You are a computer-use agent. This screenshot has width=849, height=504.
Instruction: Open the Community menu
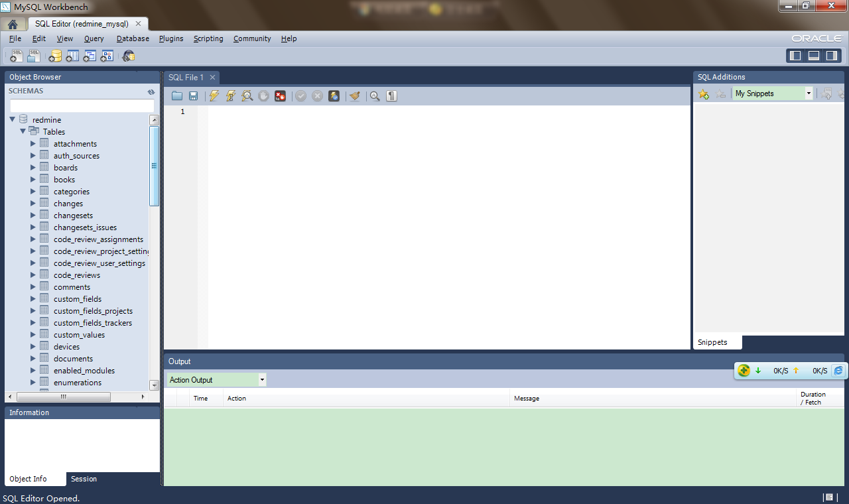pyautogui.click(x=252, y=38)
